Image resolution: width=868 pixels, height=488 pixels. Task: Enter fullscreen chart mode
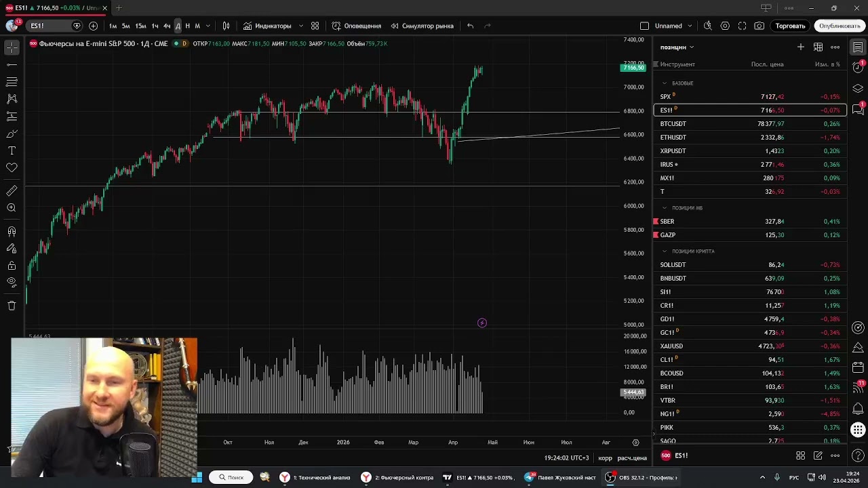click(x=742, y=26)
